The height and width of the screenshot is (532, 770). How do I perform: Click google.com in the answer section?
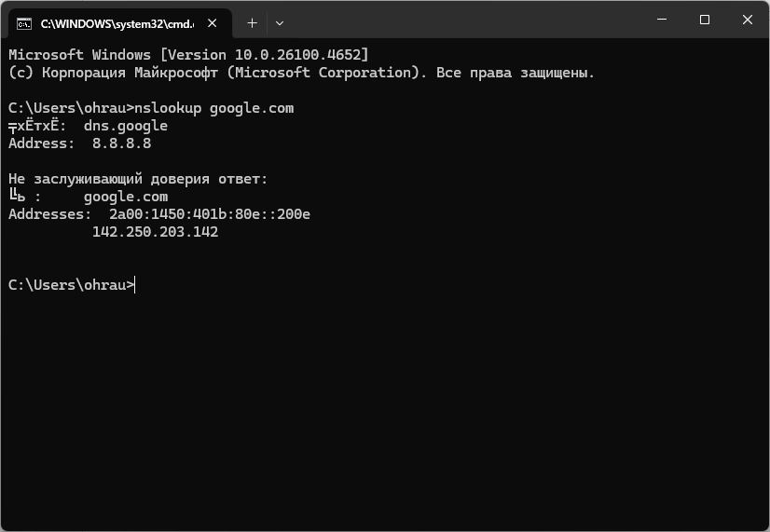coord(125,197)
